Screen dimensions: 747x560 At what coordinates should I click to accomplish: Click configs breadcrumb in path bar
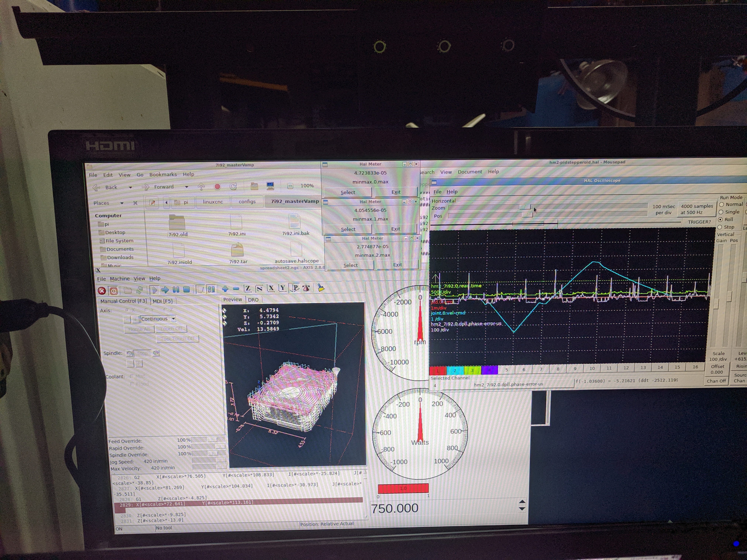(247, 202)
